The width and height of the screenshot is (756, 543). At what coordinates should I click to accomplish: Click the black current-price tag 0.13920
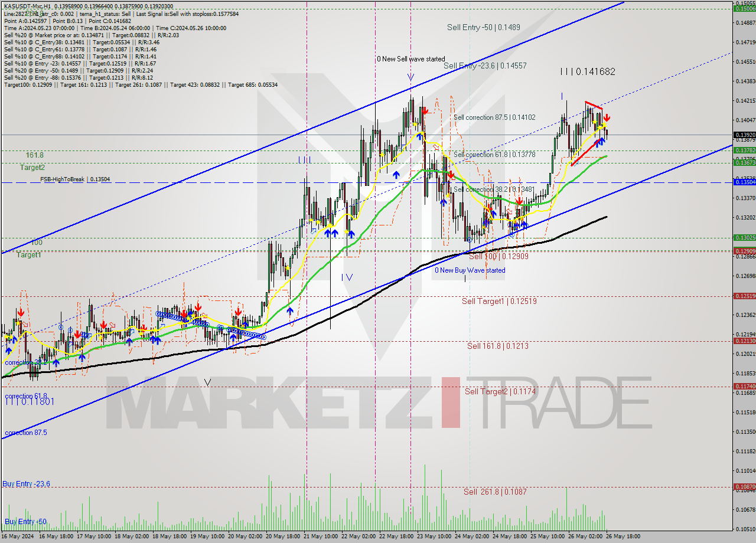point(744,135)
